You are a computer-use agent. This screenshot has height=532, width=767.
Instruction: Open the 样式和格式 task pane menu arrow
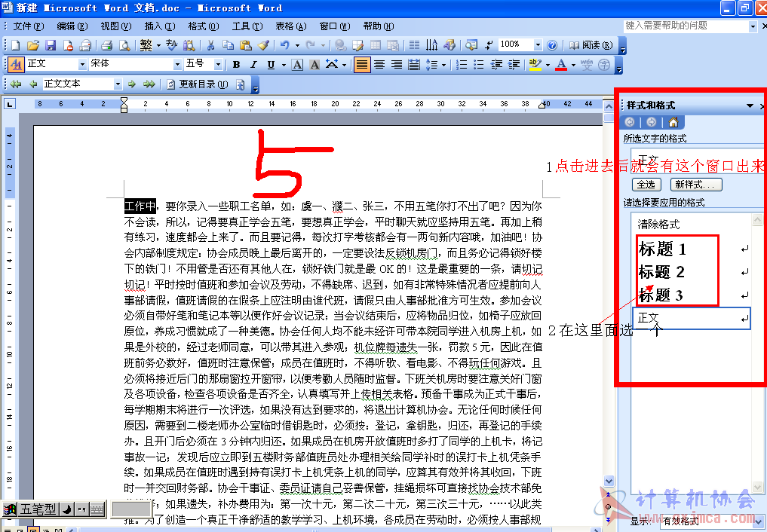(750, 105)
